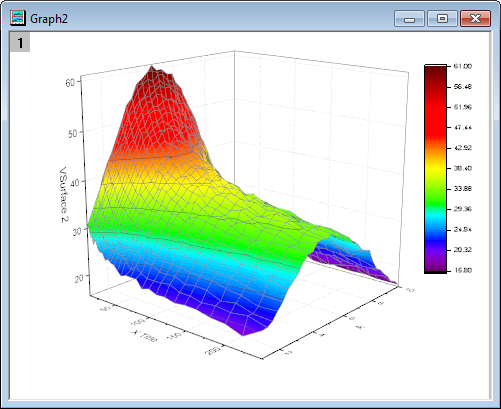Click the 33.88 color scale label
This screenshot has width=501, height=409.
[463, 189]
